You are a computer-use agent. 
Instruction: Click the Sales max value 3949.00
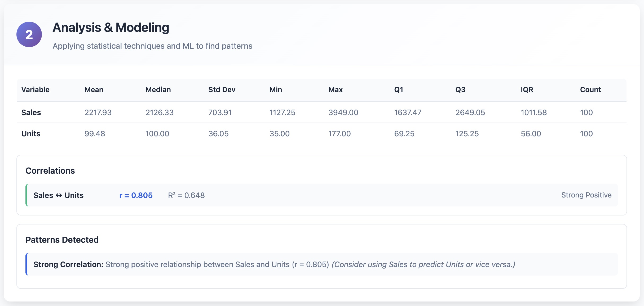point(343,112)
